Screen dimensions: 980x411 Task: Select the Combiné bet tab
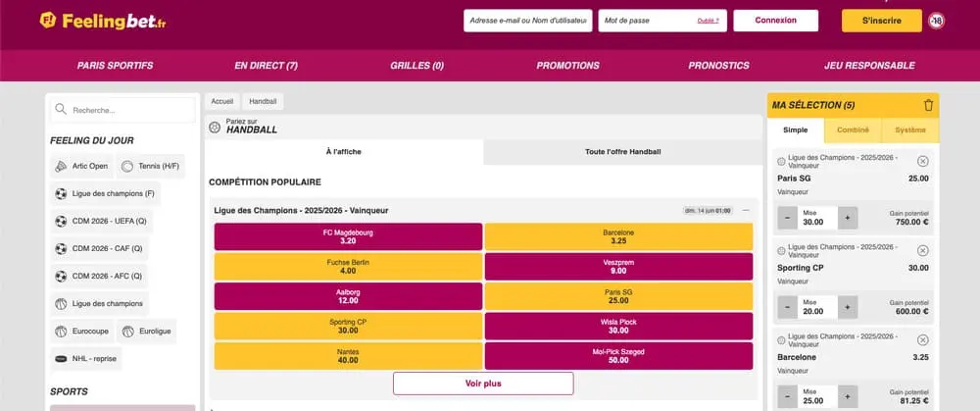pos(853,130)
